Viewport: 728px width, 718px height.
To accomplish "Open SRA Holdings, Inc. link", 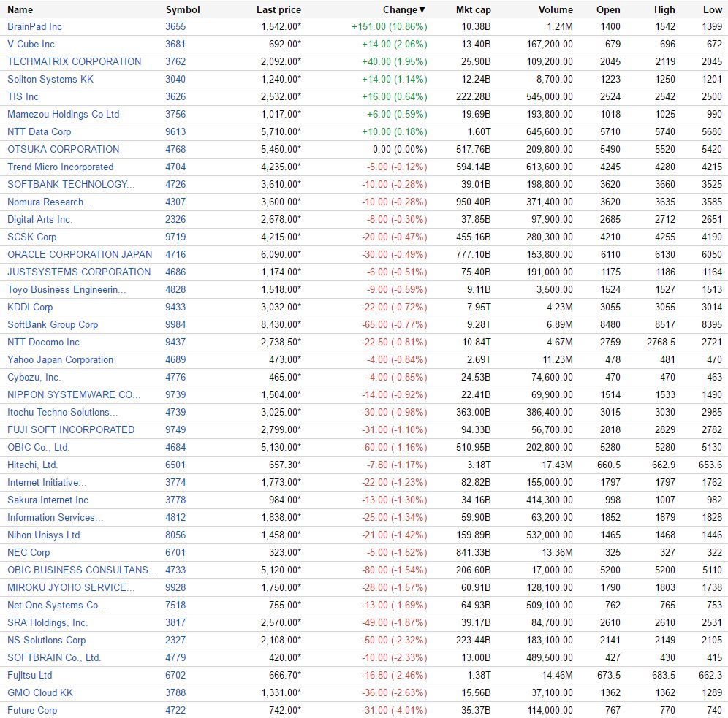I will 48,623.
